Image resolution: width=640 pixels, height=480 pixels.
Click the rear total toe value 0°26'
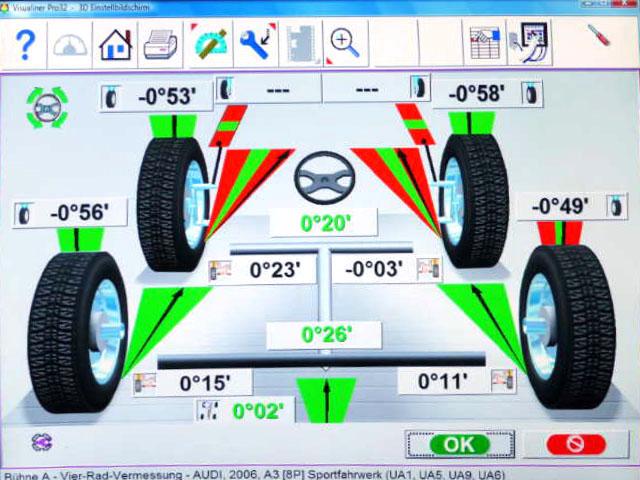(x=326, y=334)
